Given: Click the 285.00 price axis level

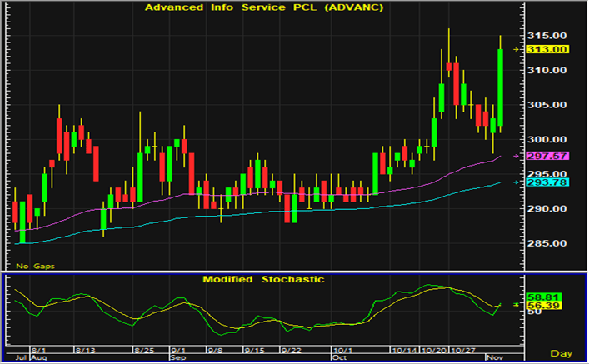Looking at the screenshot, I should coord(548,243).
